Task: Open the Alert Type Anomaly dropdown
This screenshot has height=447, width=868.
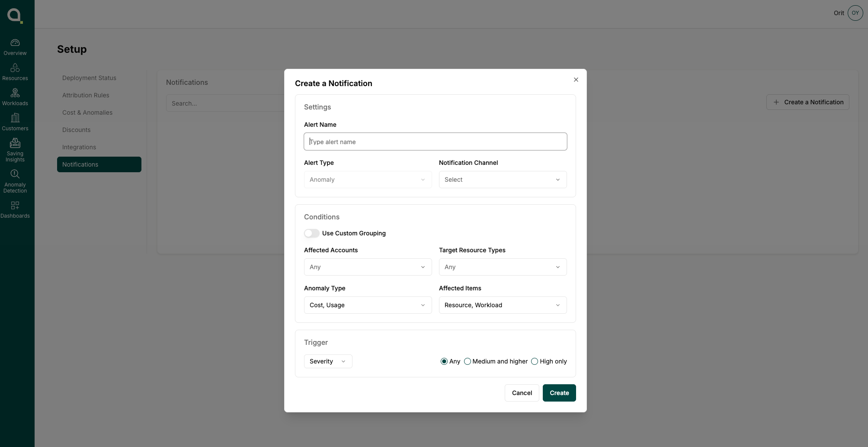Action: coord(368,180)
